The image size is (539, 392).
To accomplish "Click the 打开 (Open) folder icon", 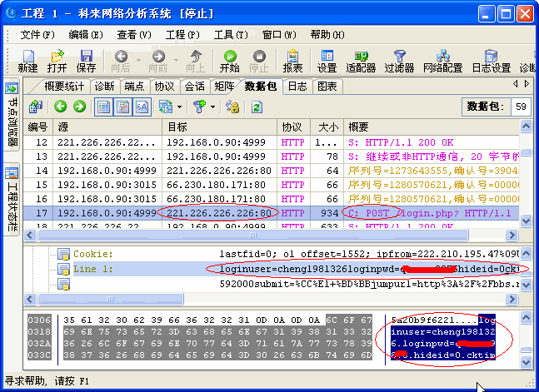I will pos(57,61).
